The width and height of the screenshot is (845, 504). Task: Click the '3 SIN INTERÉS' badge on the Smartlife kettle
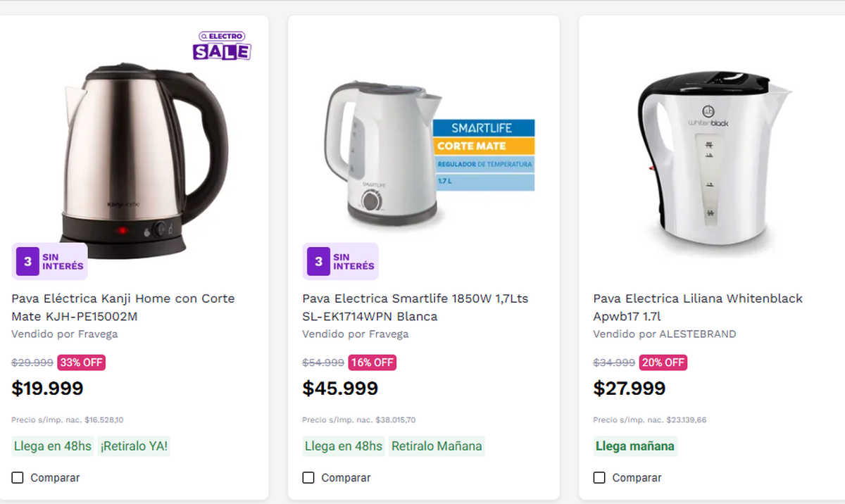(340, 260)
